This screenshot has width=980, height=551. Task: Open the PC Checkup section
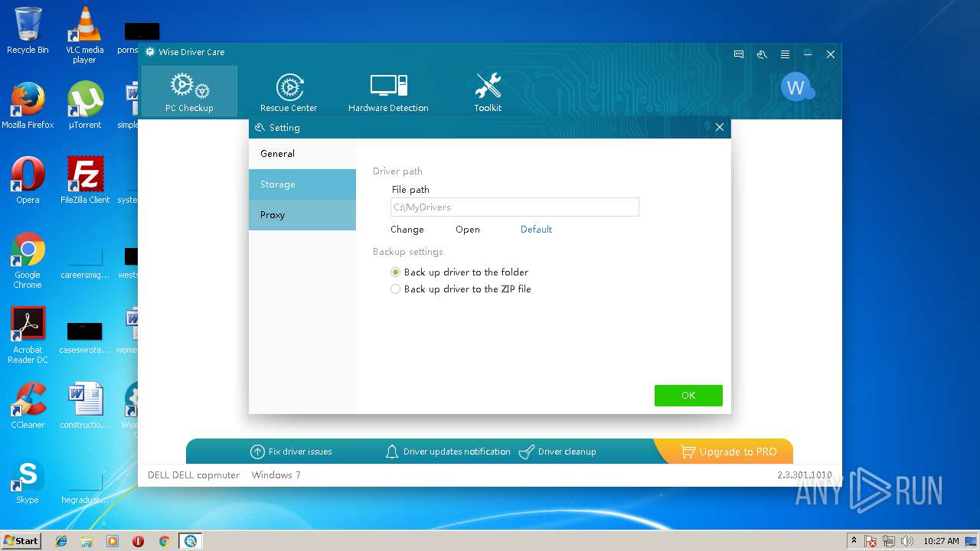[x=189, y=91]
